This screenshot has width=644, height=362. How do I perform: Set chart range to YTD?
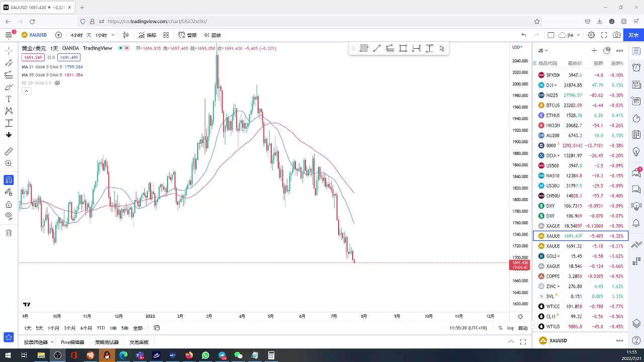tap(101, 328)
